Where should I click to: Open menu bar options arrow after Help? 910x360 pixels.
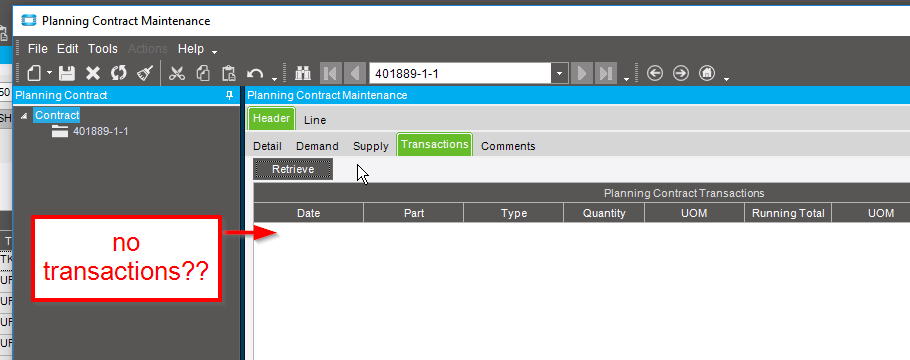(x=215, y=52)
